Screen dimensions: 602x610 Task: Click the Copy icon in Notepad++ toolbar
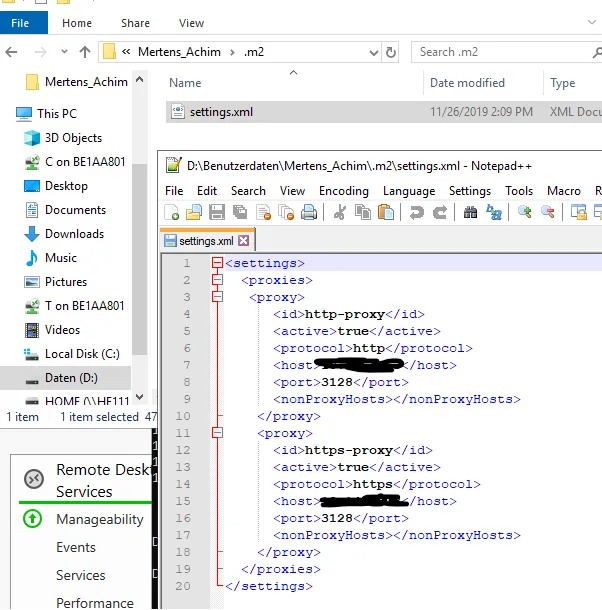click(x=363, y=212)
